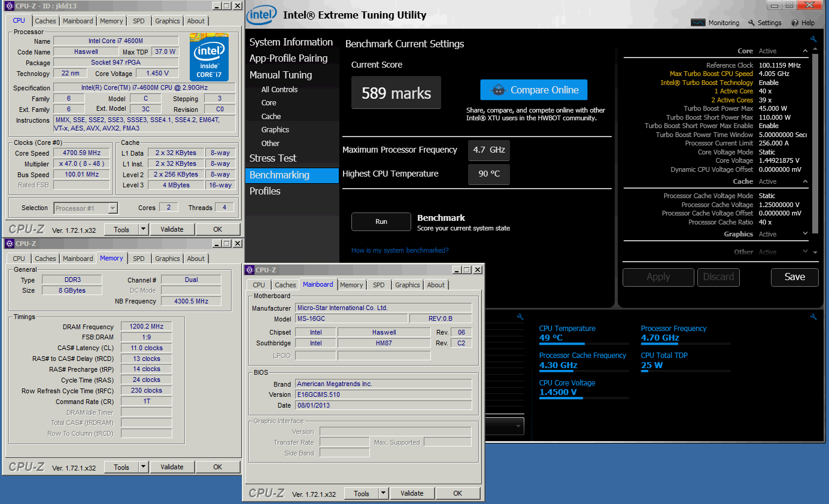This screenshot has width=829, height=504.
Task: Click Intel Inside Core i7 badge in CPU-Z
Action: pos(209,57)
